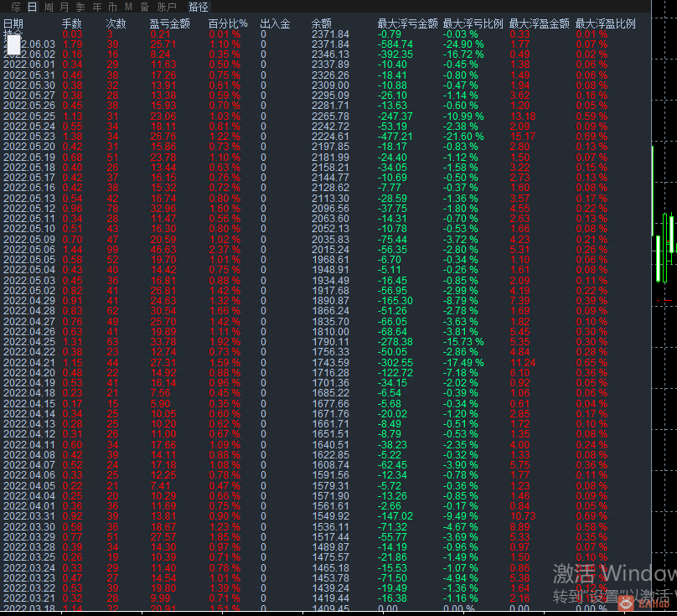The image size is (677, 616).
Task: Click date 2022.05.23 in the list
Action: 29,137
